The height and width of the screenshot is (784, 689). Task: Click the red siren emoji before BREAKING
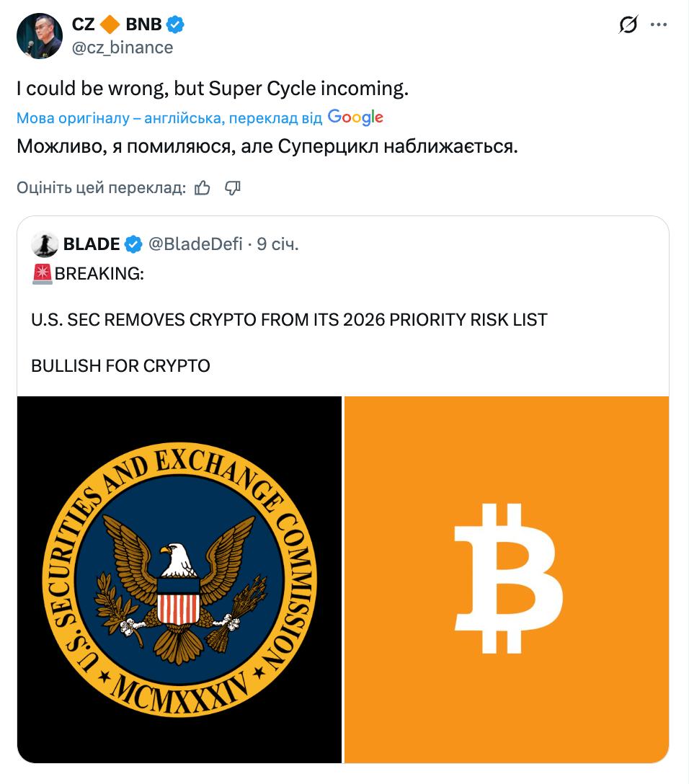(43, 275)
